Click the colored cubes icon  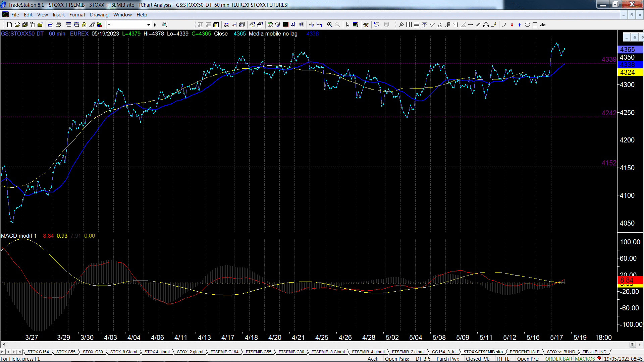coord(99,25)
